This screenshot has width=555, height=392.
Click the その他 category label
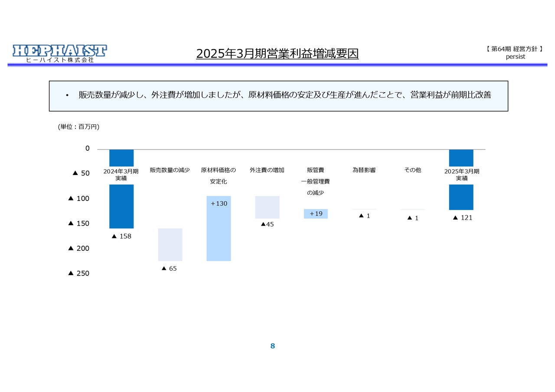pyautogui.click(x=413, y=170)
